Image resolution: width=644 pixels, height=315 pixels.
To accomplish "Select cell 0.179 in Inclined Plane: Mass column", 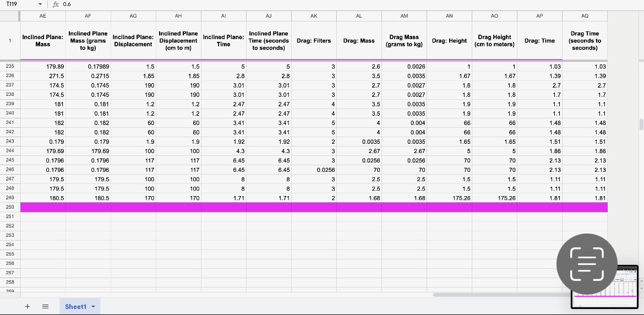I will (43, 142).
